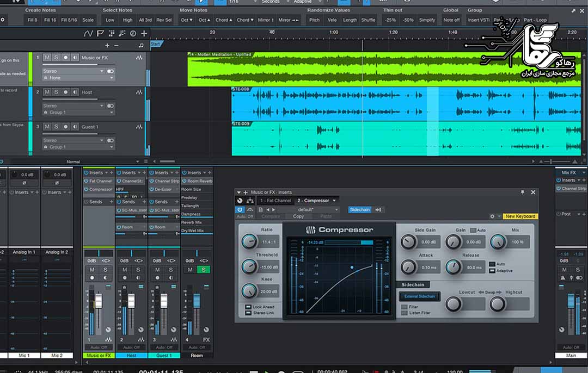588x373 pixels.
Task: Click the Music or FX channel fader
Action: click(x=99, y=301)
